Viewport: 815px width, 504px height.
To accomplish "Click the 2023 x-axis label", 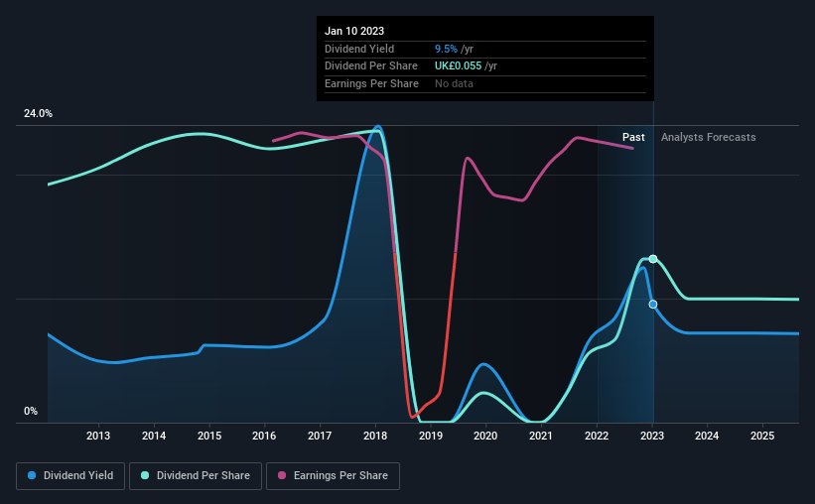I will coord(652,436).
